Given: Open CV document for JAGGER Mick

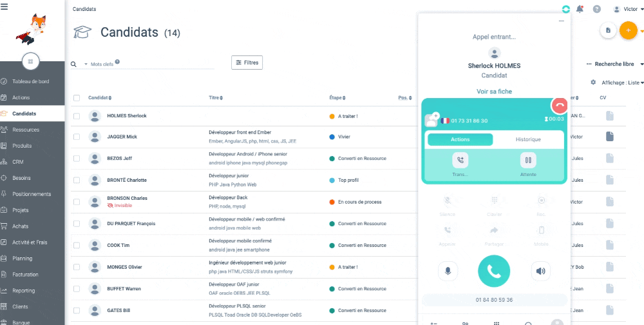Looking at the screenshot, I should (609, 137).
